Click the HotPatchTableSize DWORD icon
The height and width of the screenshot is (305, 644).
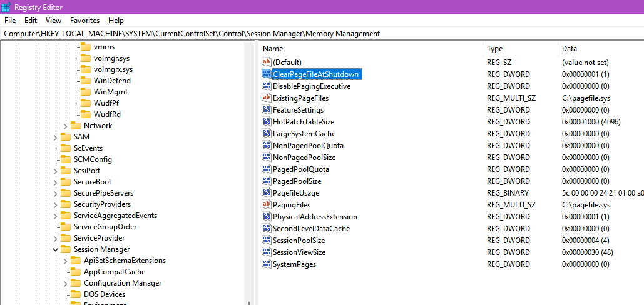pos(267,122)
